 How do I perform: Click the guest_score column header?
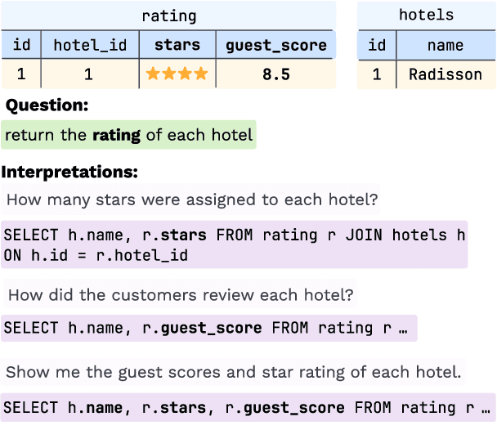(x=276, y=46)
